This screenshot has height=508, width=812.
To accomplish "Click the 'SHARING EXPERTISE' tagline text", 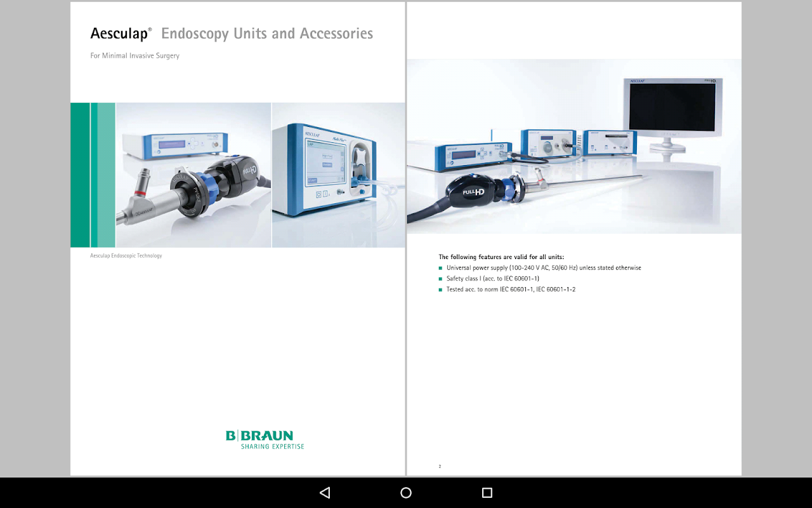I will tap(273, 446).
